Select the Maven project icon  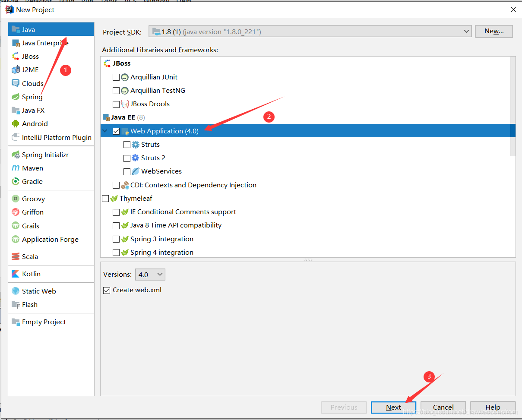pos(16,168)
